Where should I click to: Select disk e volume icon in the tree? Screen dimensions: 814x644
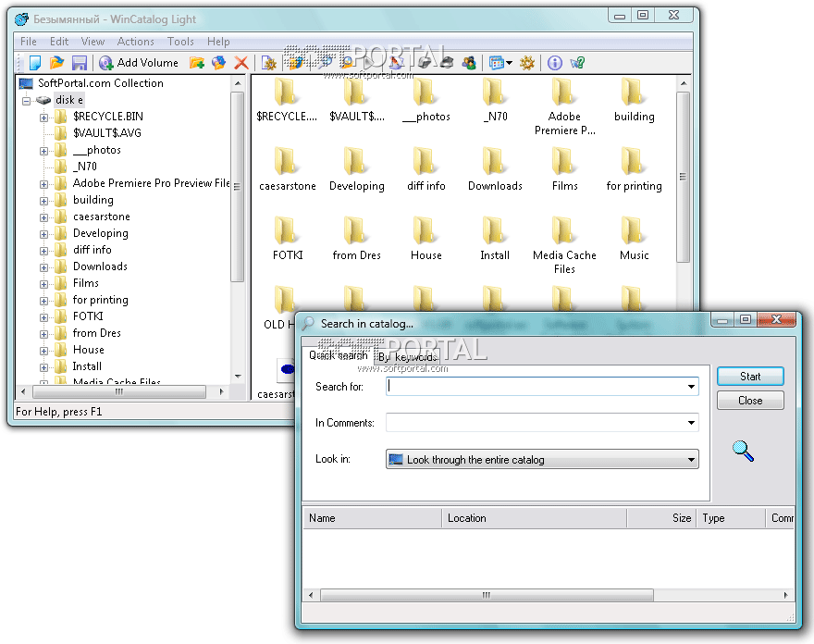coord(43,100)
